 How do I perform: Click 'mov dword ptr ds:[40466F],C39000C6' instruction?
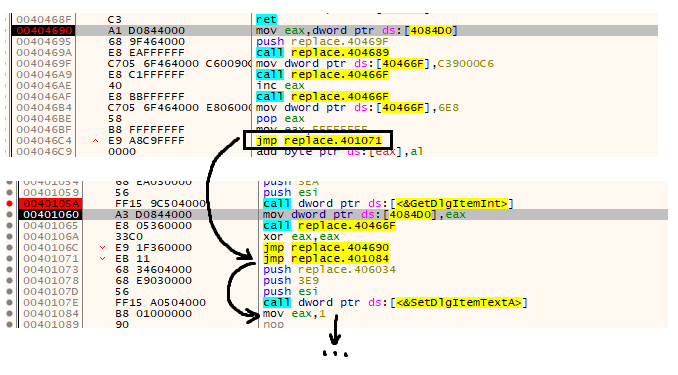(374, 64)
